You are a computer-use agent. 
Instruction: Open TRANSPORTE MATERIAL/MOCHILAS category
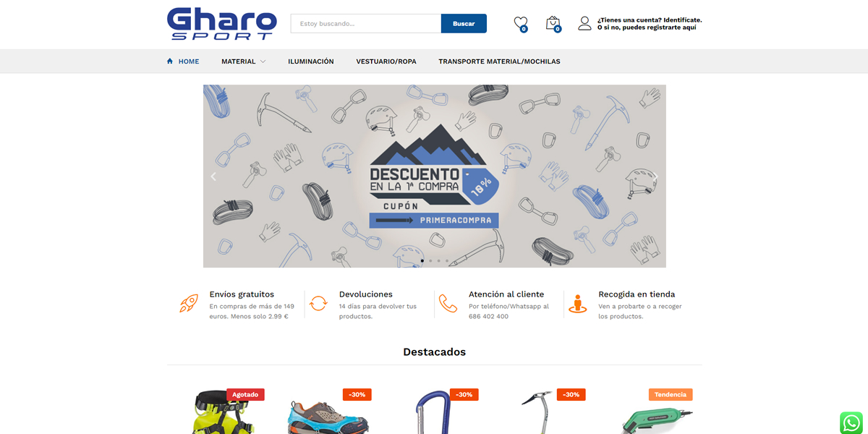pyautogui.click(x=498, y=61)
